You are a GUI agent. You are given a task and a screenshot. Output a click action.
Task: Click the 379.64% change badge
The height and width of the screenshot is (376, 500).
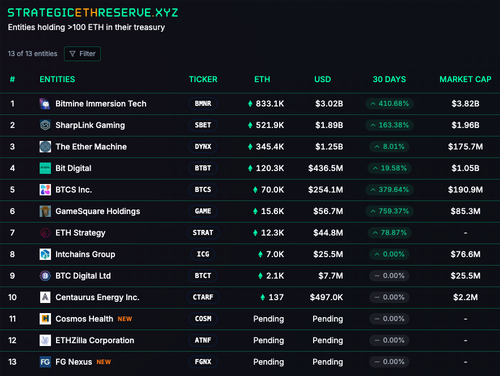pyautogui.click(x=389, y=190)
